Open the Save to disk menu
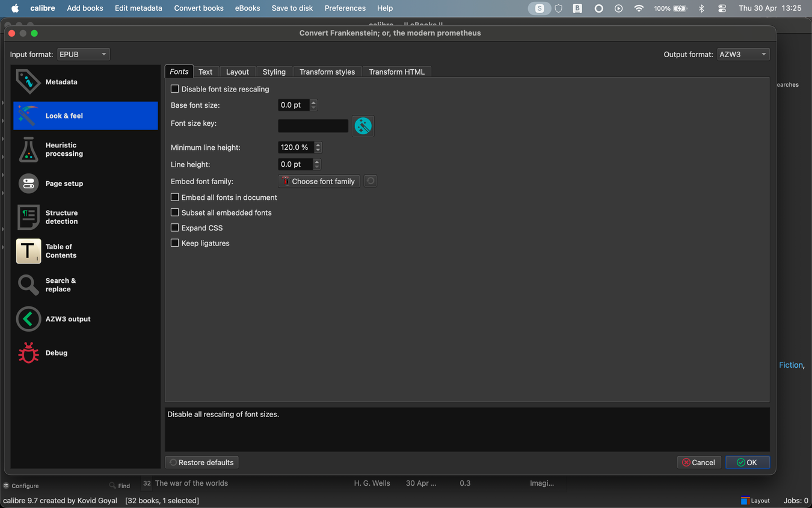Viewport: 812px width, 508px height. coord(292,8)
